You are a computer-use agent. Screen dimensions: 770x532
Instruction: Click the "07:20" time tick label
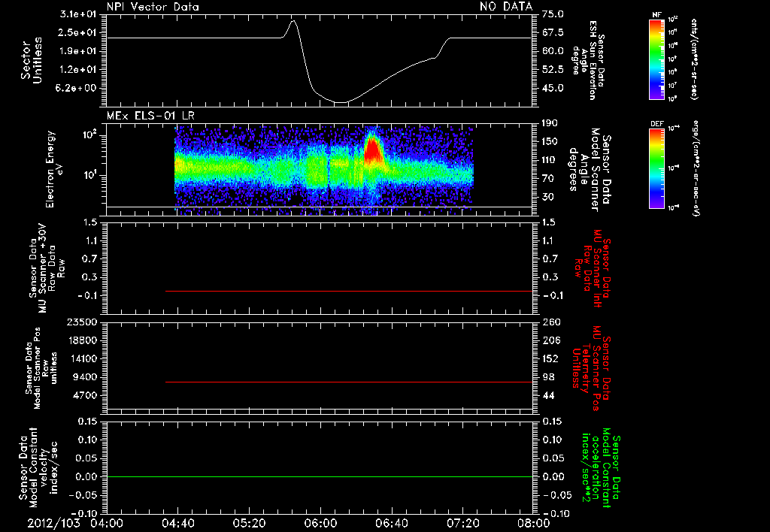click(462, 523)
